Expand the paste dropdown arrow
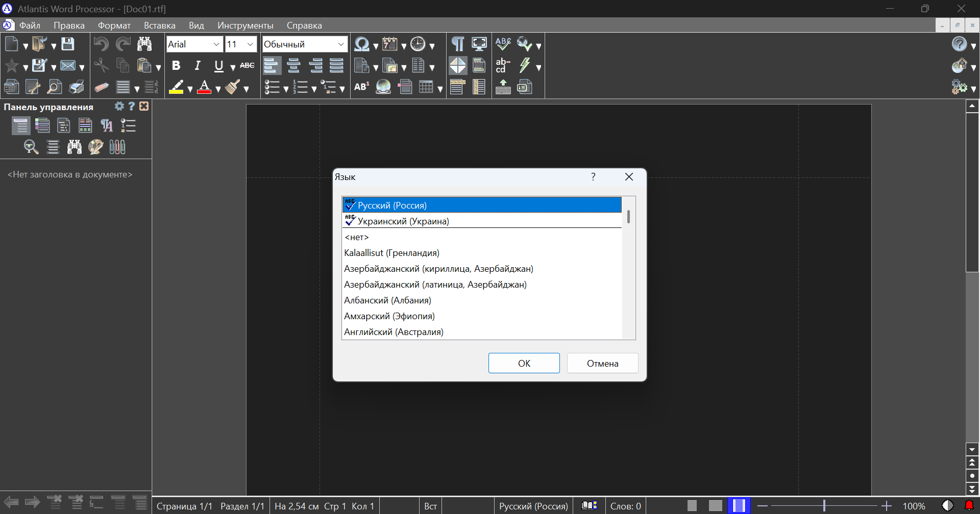This screenshot has width=980, height=514. pyautogui.click(x=158, y=68)
